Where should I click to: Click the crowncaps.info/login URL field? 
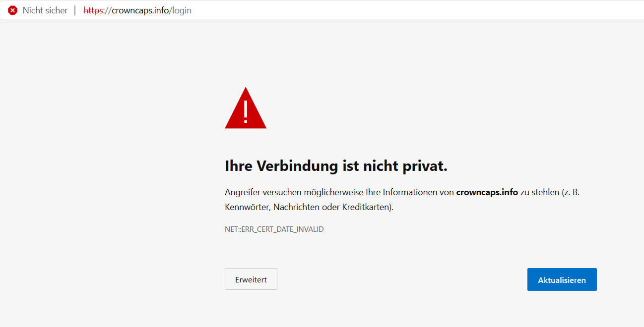tap(137, 10)
